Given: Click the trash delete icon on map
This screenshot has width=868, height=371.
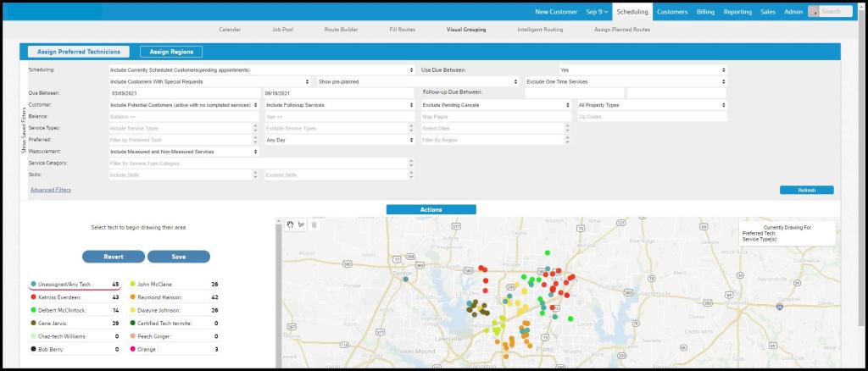Looking at the screenshot, I should click(x=314, y=224).
